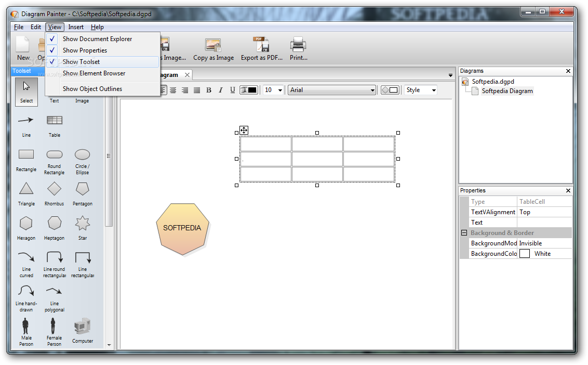Screen dimensions: 588x365
Task: Choose the Line polygonal tool
Action: [x=55, y=298]
